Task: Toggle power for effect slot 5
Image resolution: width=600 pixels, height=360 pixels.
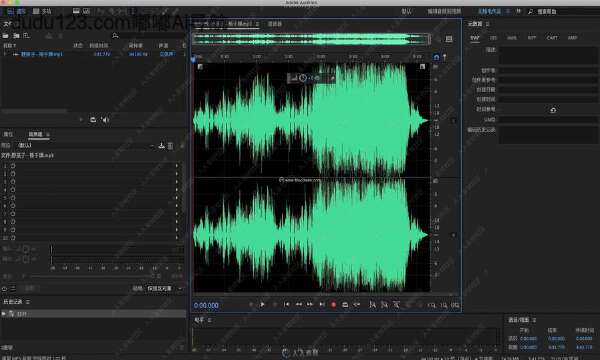Action: [x=13, y=198]
